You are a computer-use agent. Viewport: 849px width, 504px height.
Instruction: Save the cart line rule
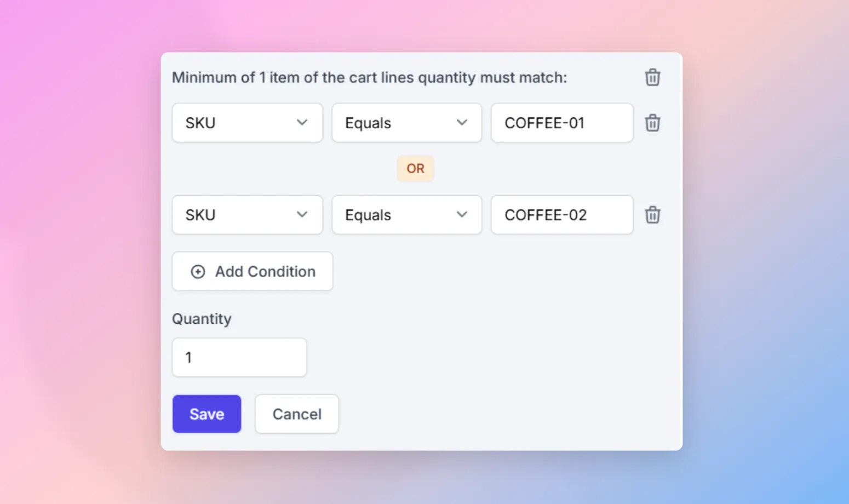coord(206,414)
